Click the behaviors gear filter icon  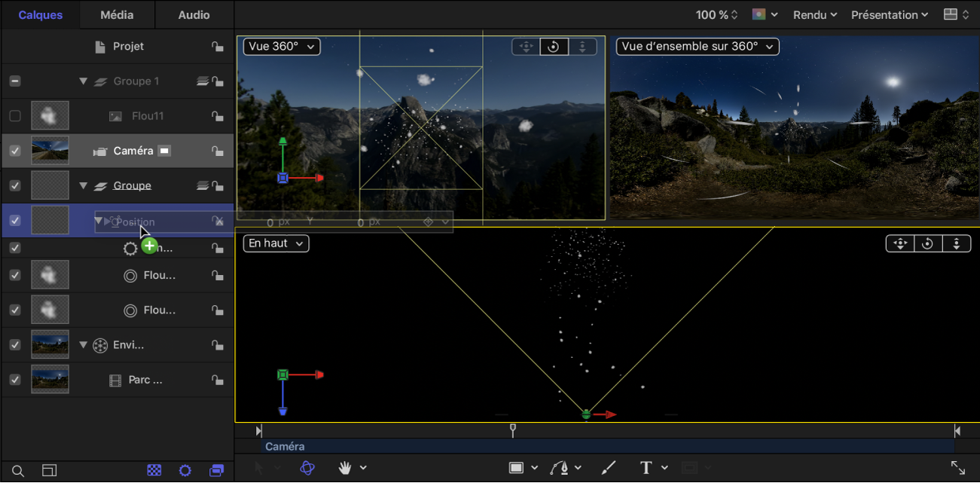(x=185, y=471)
